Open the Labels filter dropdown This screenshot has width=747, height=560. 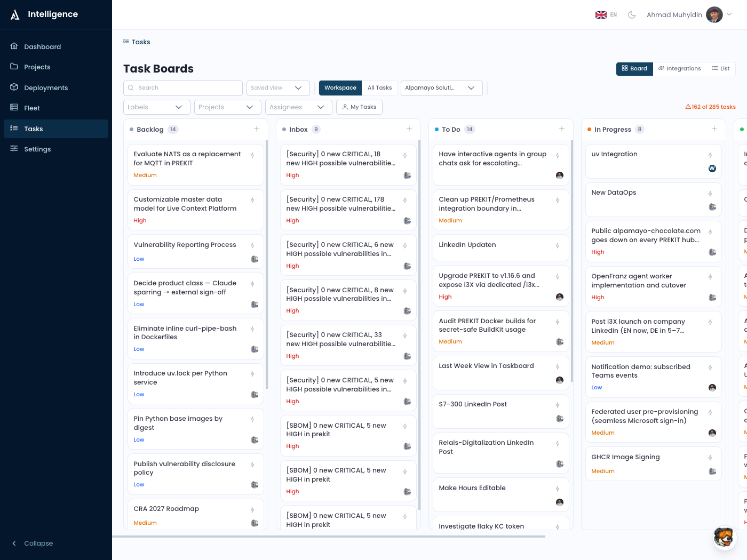157,107
